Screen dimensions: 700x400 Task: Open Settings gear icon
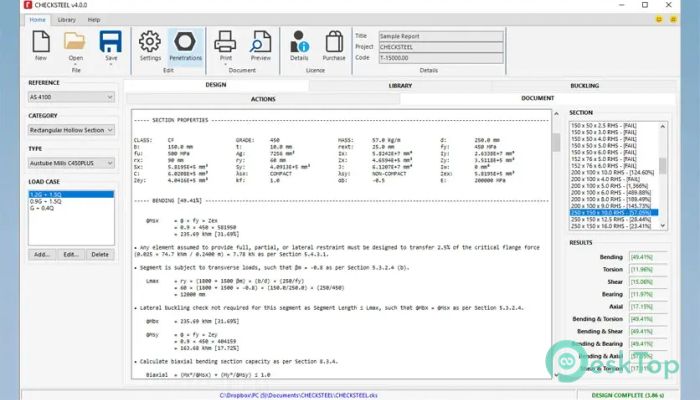click(150, 42)
